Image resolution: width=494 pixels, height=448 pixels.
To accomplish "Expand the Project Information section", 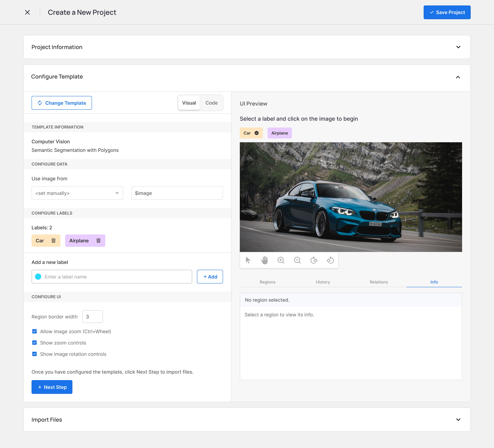I will click(x=458, y=47).
